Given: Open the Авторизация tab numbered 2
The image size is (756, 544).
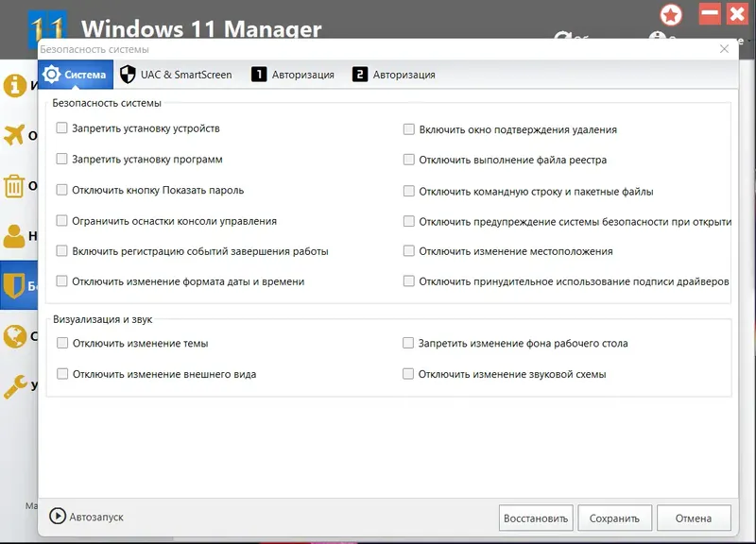Looking at the screenshot, I should point(394,75).
